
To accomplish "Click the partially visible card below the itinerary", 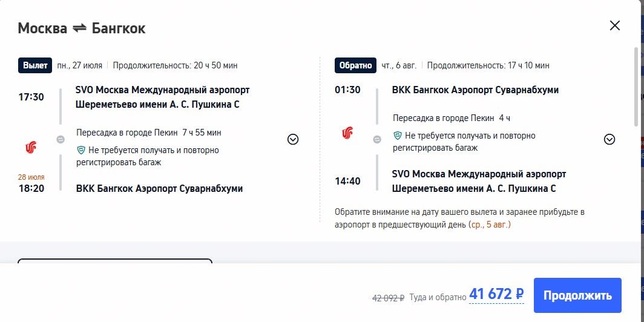I will pos(115,261).
